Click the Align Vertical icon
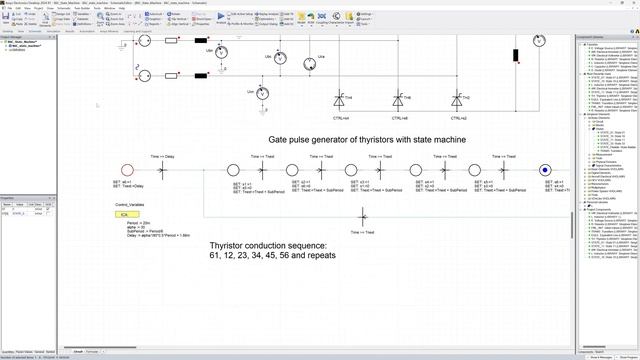 (178, 24)
